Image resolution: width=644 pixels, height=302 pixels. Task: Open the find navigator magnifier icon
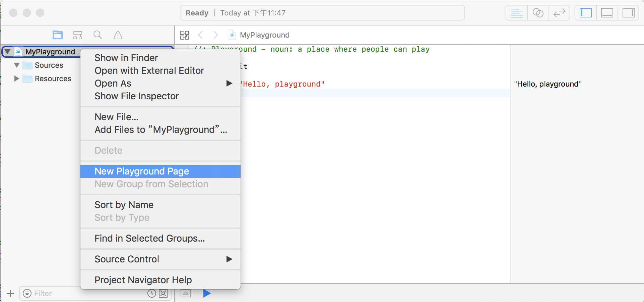click(x=98, y=35)
